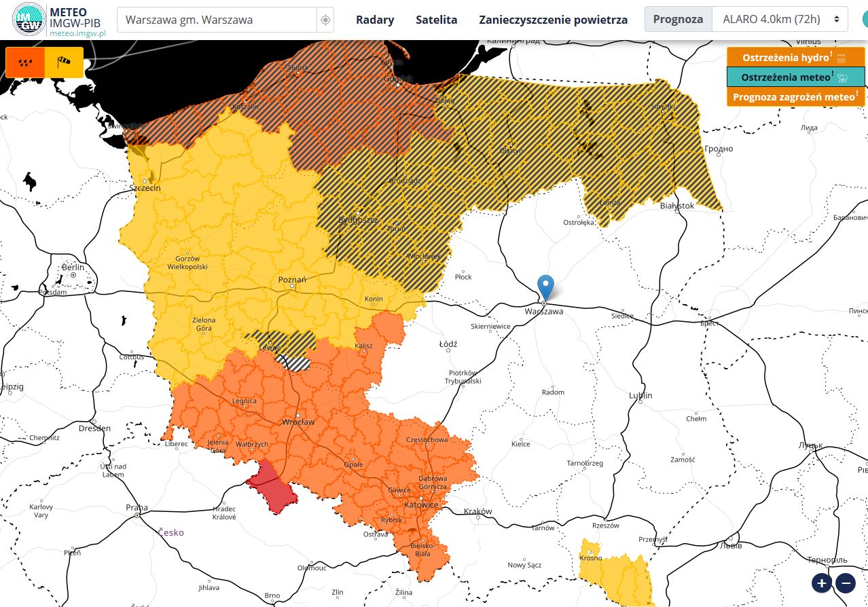
Task: Click the Radom city label
Action: point(554,392)
